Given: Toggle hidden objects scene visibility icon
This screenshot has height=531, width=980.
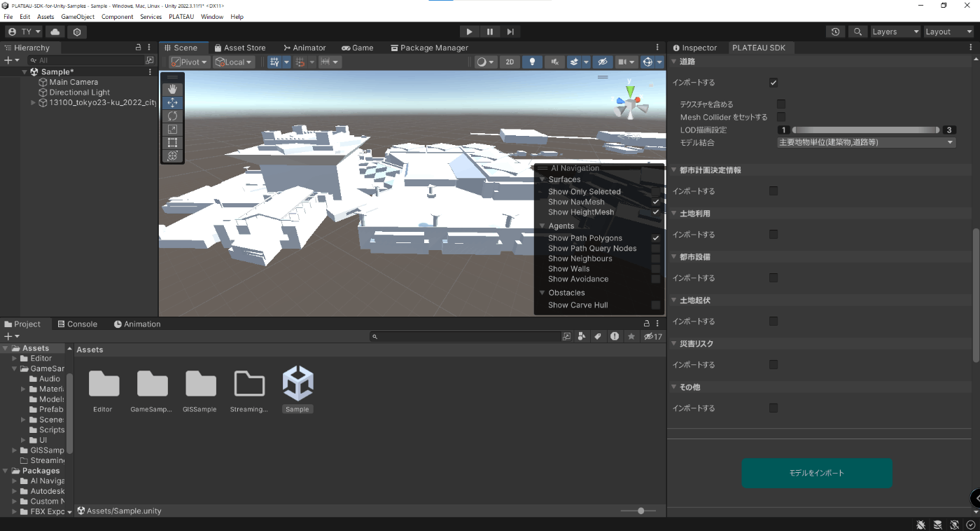Looking at the screenshot, I should point(603,62).
